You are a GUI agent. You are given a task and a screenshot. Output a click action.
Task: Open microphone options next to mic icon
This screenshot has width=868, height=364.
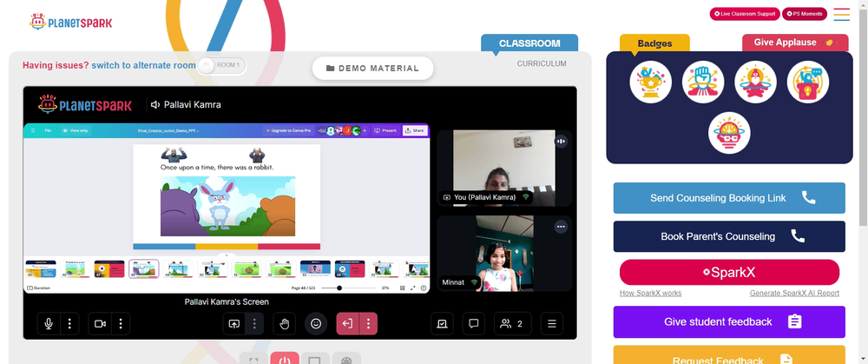pos(69,324)
